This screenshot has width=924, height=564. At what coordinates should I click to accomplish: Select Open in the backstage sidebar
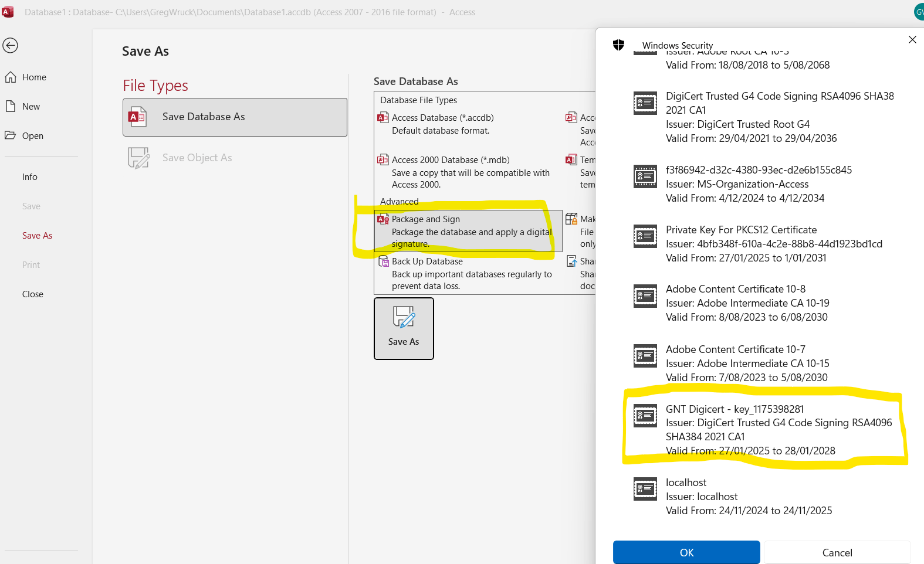pos(33,136)
